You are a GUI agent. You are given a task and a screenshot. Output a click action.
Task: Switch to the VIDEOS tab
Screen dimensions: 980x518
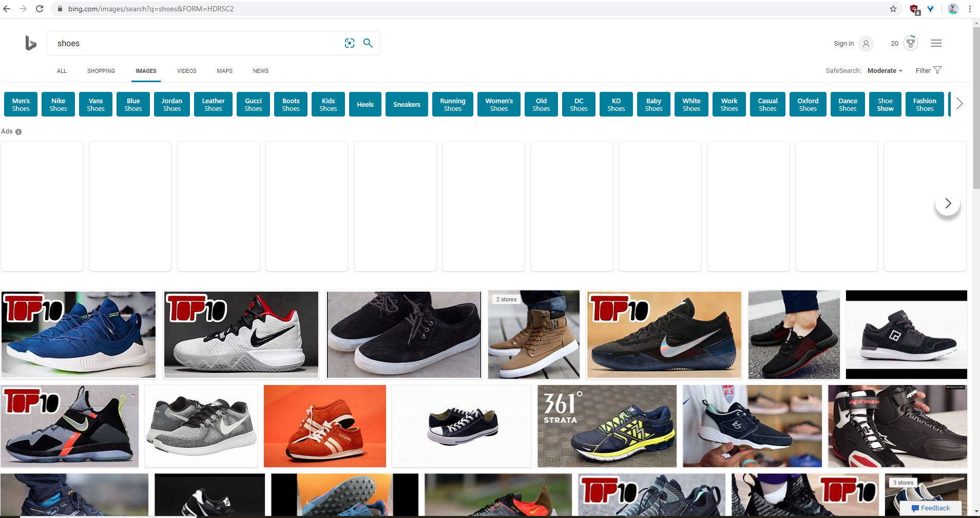click(x=187, y=71)
